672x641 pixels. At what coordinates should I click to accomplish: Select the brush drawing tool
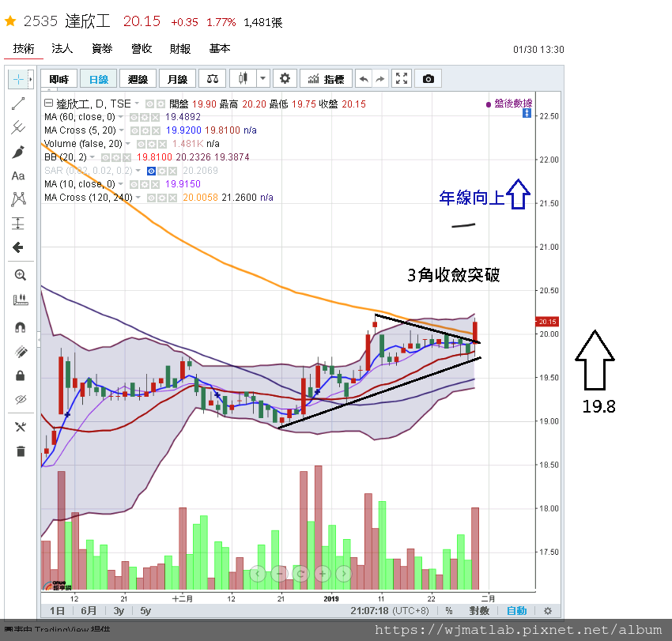[18, 152]
